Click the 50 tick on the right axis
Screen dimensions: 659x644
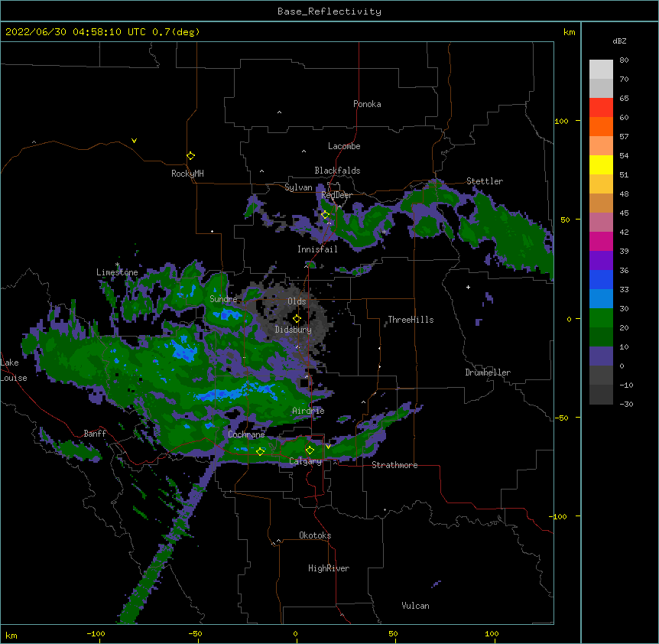[565, 220]
